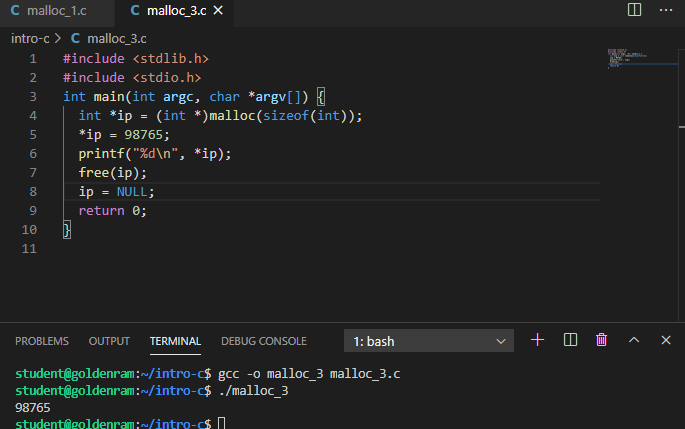Click the terminal cursor at last prompt
This screenshot has width=685, height=429.
pos(221,423)
